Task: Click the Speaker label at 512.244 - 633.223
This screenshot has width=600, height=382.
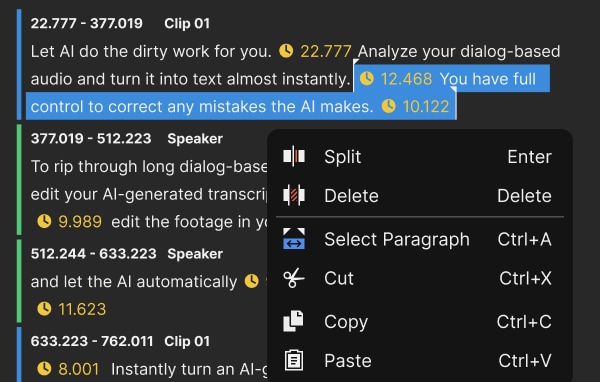Action: (195, 254)
